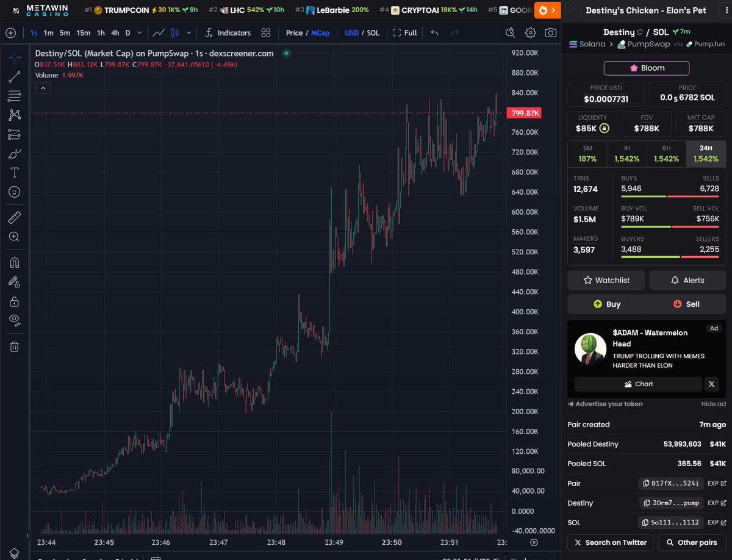Switch currency to SOL
The image size is (732, 560).
coord(373,33)
